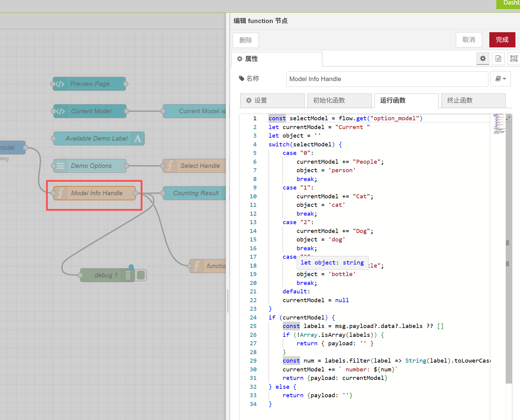The height and width of the screenshot is (420, 520).
Task: Click the Select Handle function icon
Action: (170, 166)
